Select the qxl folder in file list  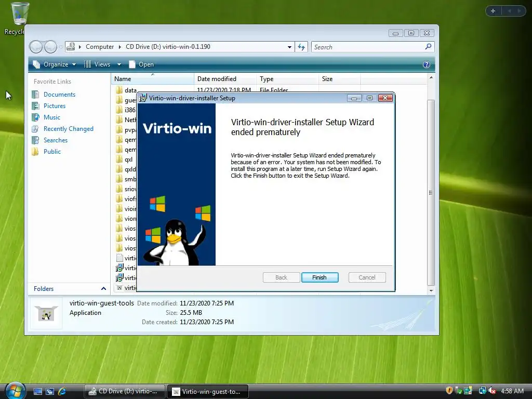coord(124,159)
